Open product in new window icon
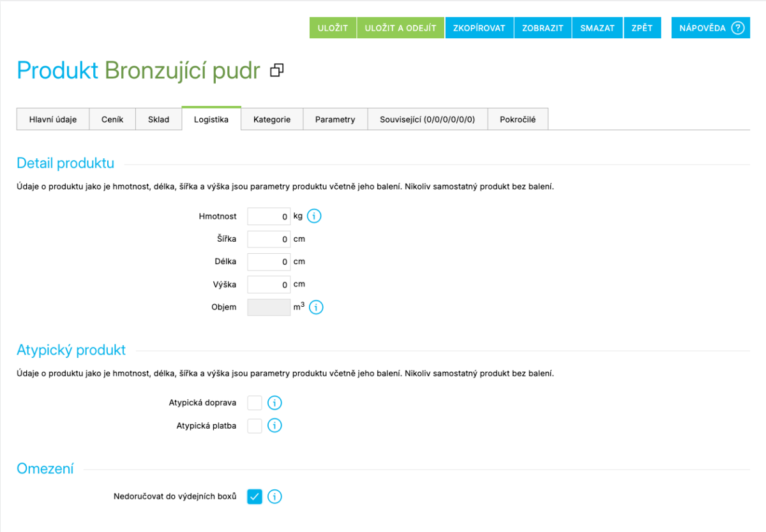The width and height of the screenshot is (766, 532). (x=277, y=71)
